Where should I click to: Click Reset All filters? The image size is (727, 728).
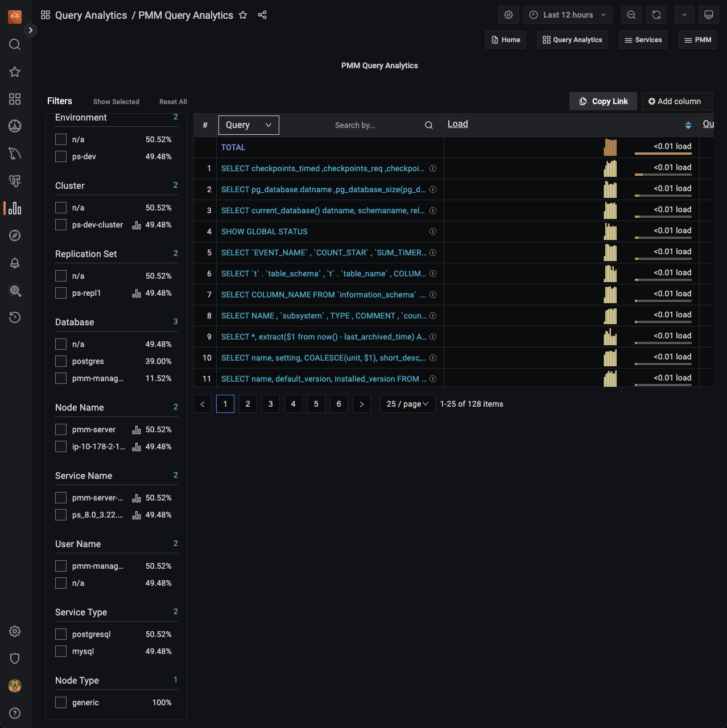click(173, 102)
